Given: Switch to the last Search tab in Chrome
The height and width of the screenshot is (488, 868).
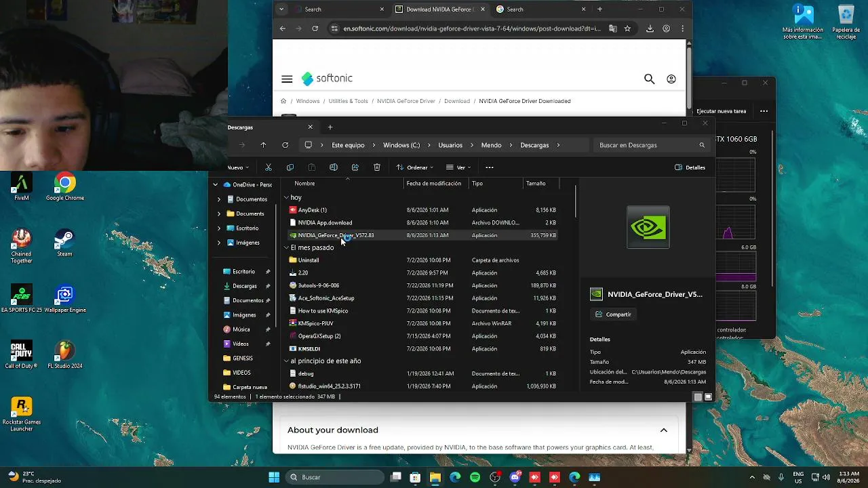Looking at the screenshot, I should (x=540, y=9).
